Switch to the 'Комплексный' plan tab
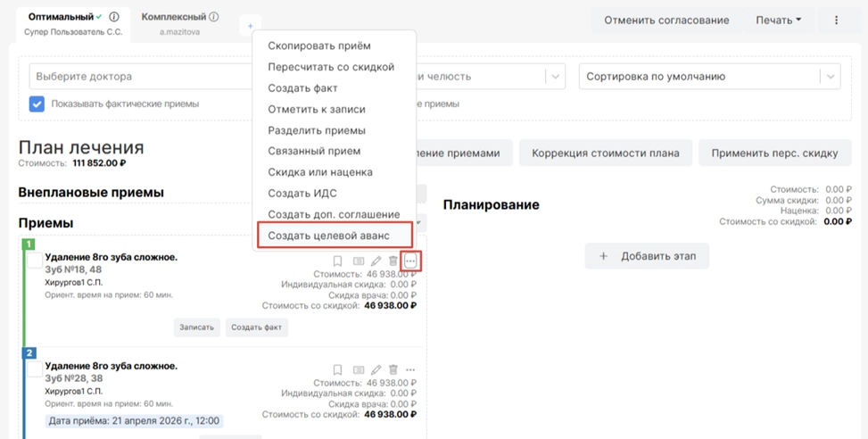The image size is (868, 439). pos(174,17)
